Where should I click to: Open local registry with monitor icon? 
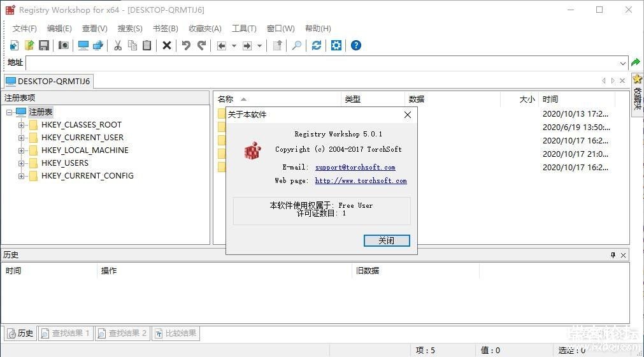point(83,45)
